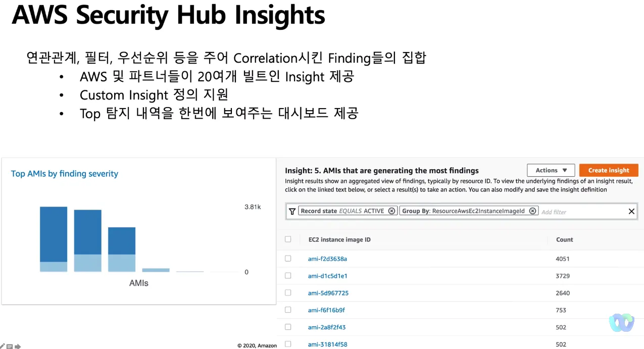Toggle the select-all checkbox in table header
Image resolution: width=644 pixels, height=349 pixels.
pos(288,239)
